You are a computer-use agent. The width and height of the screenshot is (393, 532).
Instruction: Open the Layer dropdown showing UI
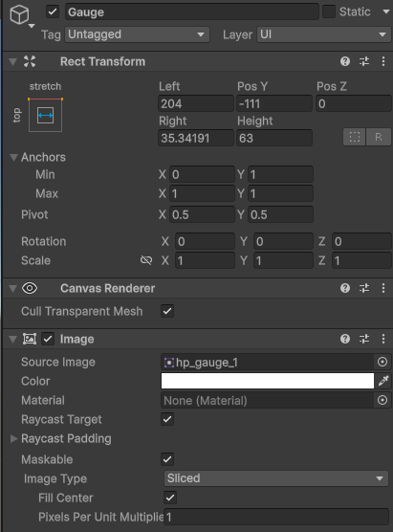[322, 34]
